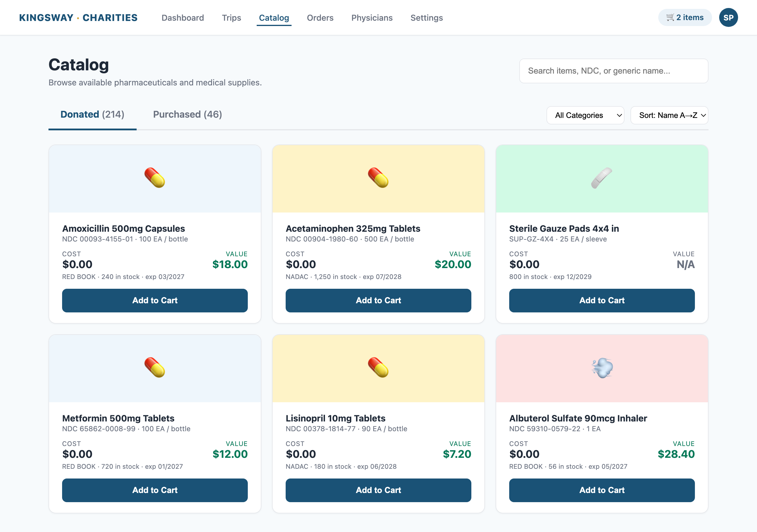This screenshot has width=757, height=532.
Task: Switch to the Donated (214) tab
Action: 92,114
